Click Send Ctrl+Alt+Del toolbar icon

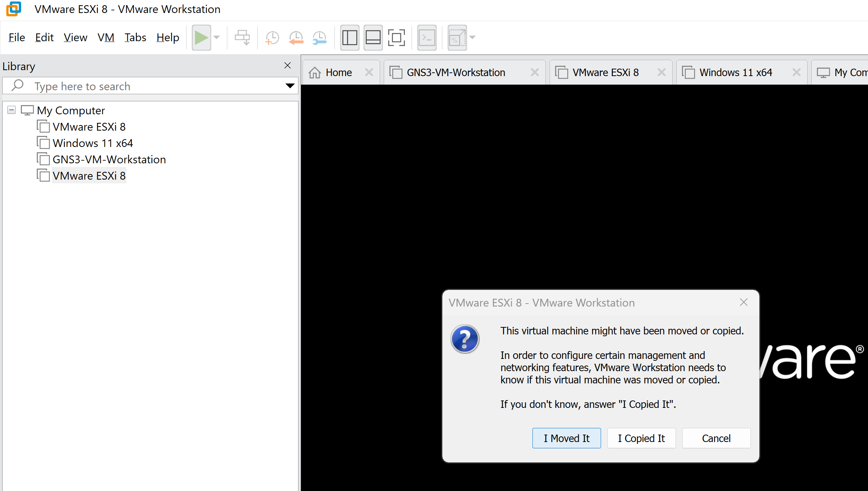[x=242, y=37]
